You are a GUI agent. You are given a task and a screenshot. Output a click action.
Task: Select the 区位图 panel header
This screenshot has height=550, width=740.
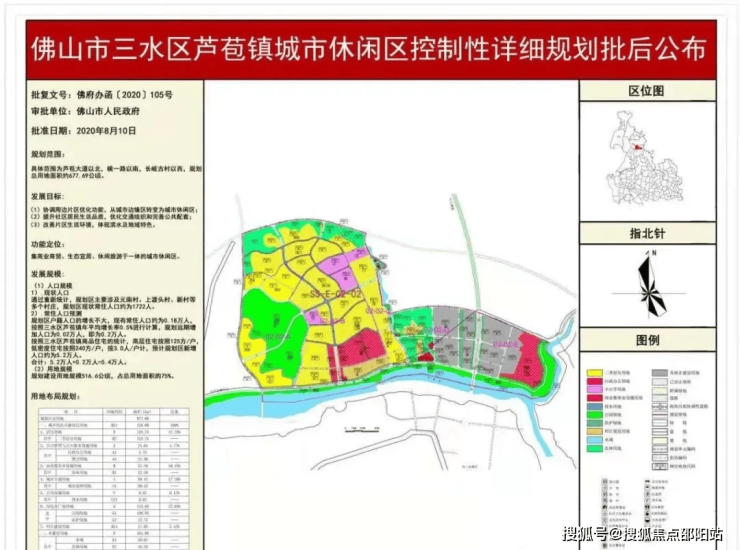(x=645, y=91)
